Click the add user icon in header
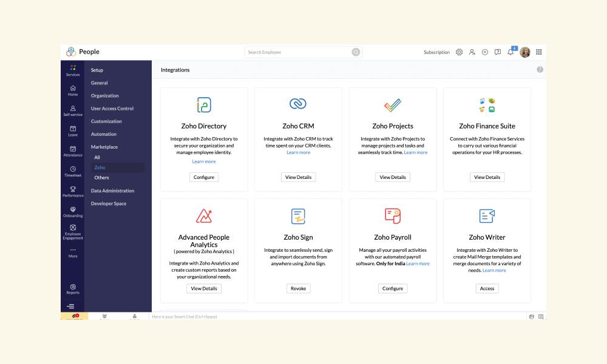 pos(472,52)
